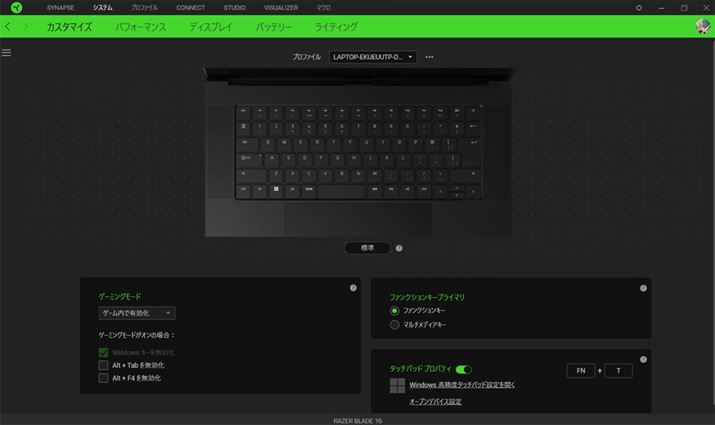Viewport: 715px width, 425px height.
Task: Go forward with the right arrow
Action: (26, 27)
